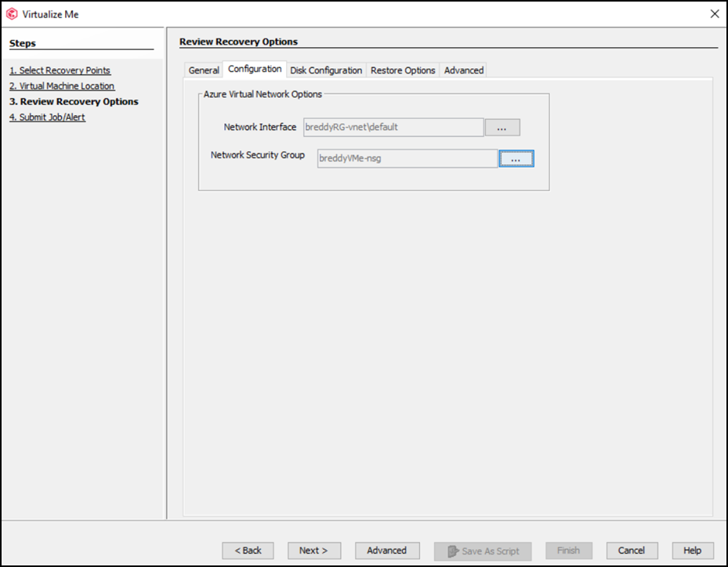Viewport: 728px width, 567px height.
Task: Open the Virtual Machine Location step
Action: click(x=62, y=85)
